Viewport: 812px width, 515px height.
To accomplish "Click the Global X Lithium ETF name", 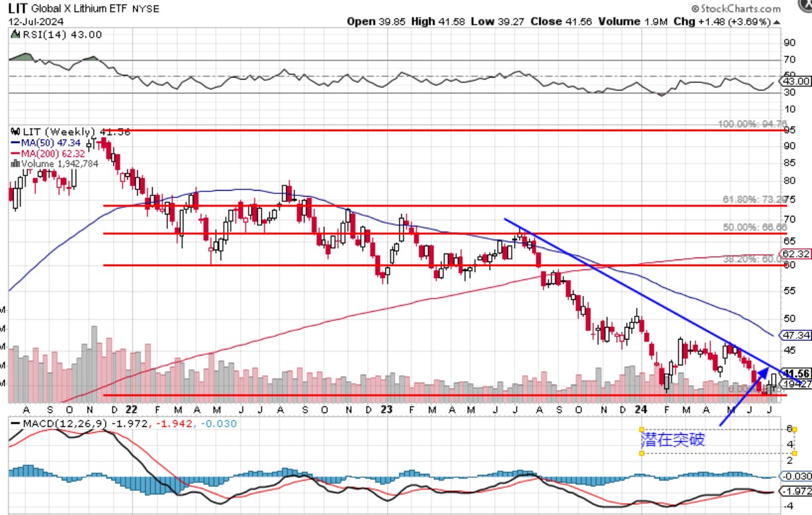I will click(x=80, y=9).
